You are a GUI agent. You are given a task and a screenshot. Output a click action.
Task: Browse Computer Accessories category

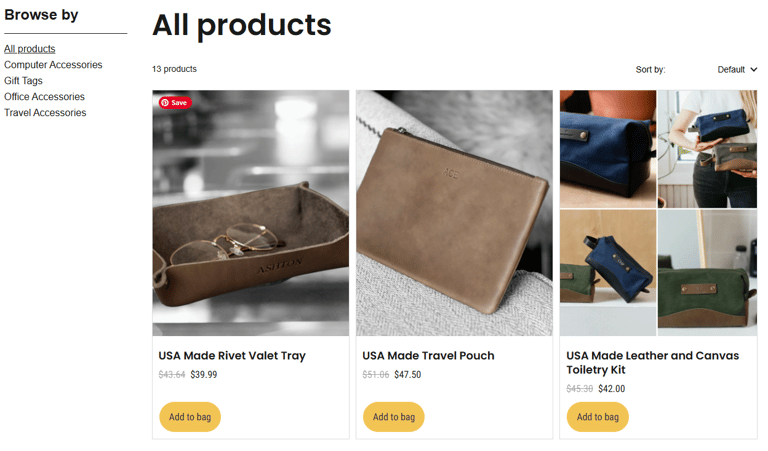[53, 65]
